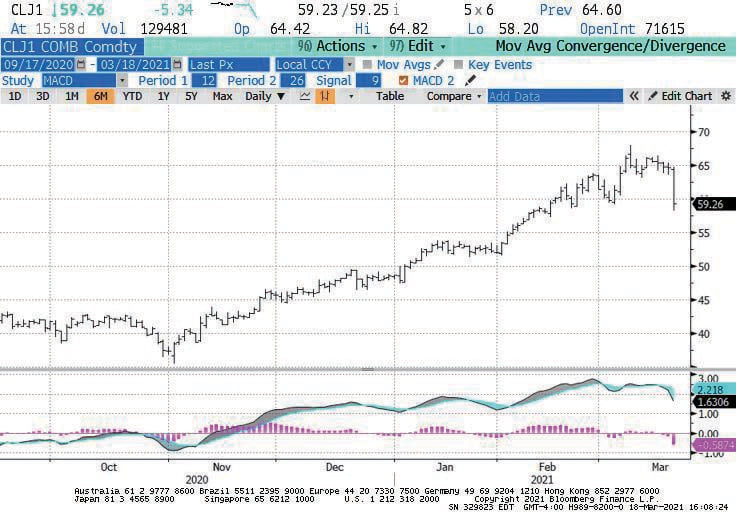This screenshot has width=736, height=530.
Task: Select the 3D time range
Action: pos(43,96)
